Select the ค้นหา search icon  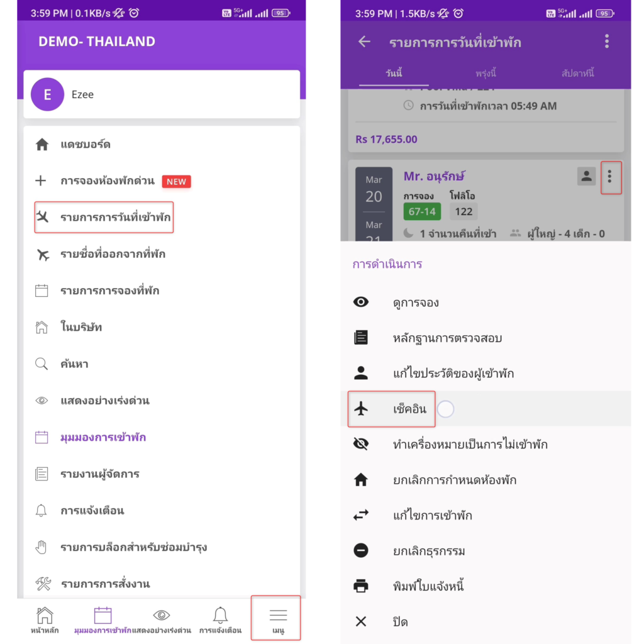click(x=42, y=364)
